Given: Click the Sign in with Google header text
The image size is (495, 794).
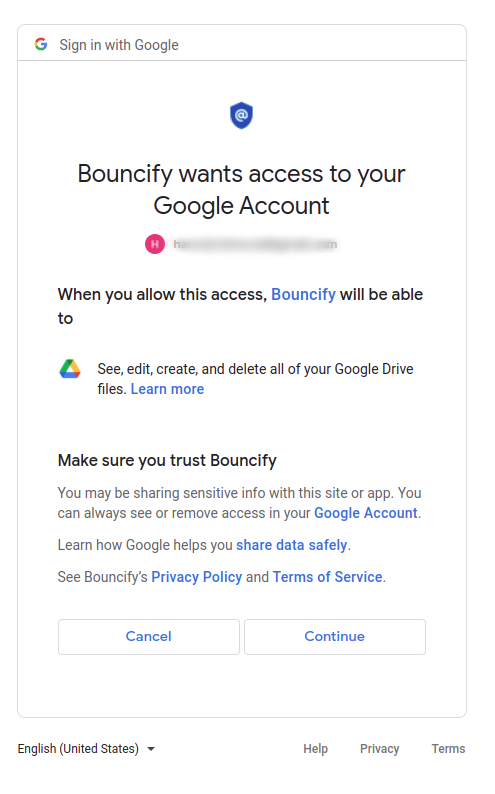Looking at the screenshot, I should (119, 45).
